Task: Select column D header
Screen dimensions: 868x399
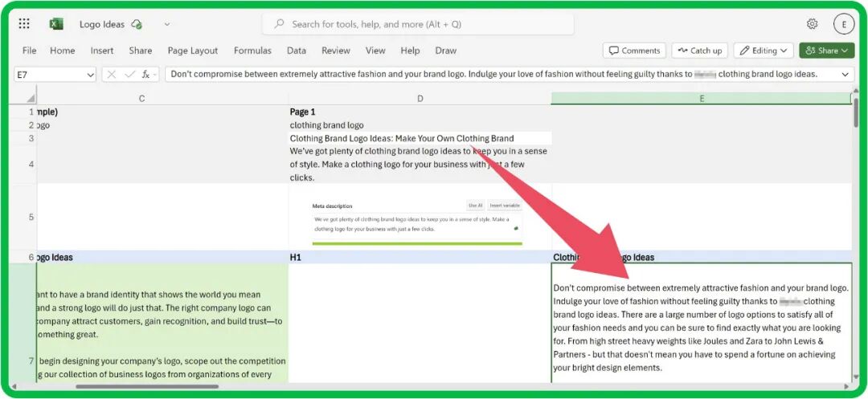Action: pos(420,99)
